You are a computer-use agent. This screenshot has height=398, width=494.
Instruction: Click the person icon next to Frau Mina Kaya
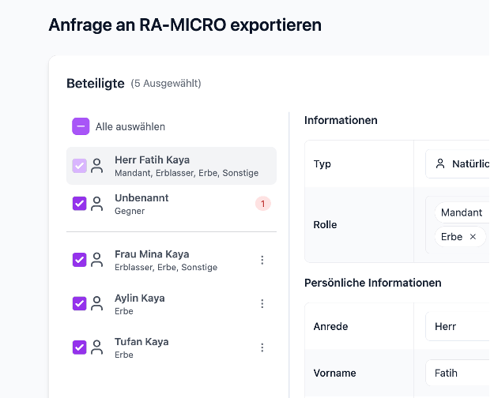pos(97,260)
